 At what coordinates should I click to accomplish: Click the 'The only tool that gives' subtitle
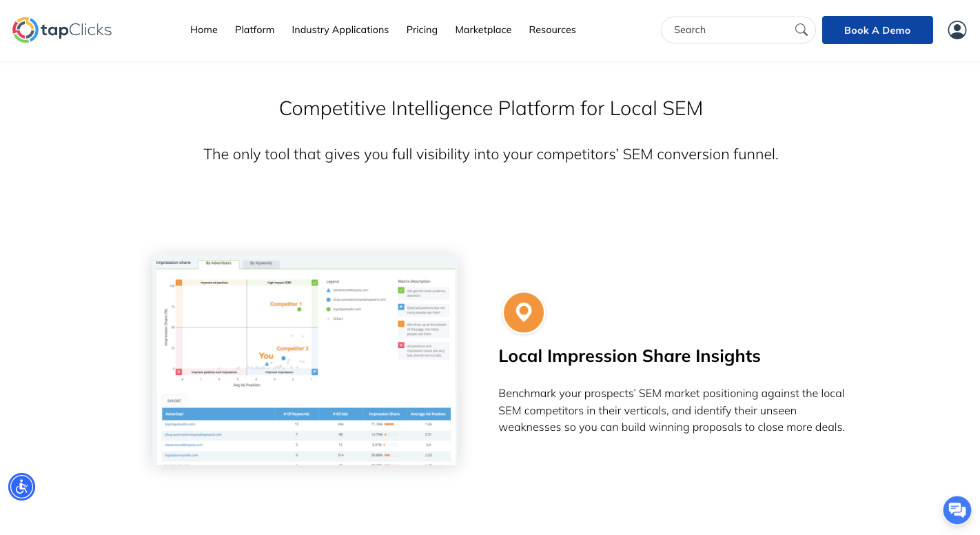pyautogui.click(x=491, y=154)
